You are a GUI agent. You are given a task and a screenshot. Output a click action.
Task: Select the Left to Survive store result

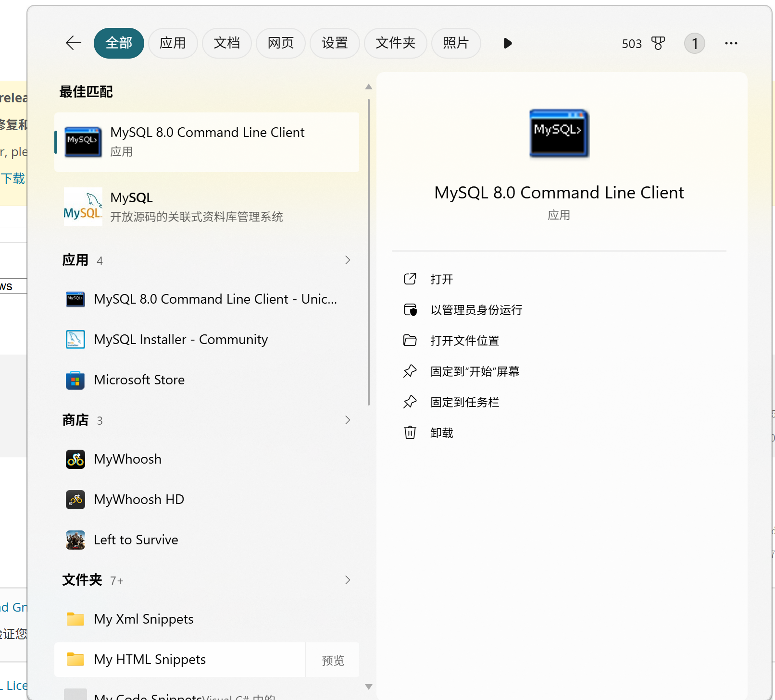(207, 540)
